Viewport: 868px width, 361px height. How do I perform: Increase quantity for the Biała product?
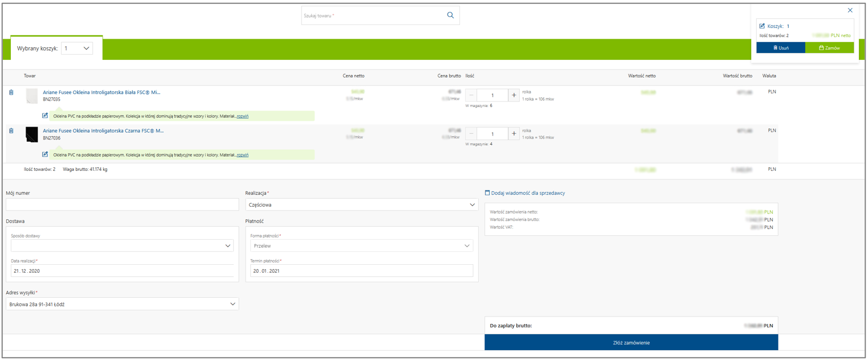pos(514,95)
